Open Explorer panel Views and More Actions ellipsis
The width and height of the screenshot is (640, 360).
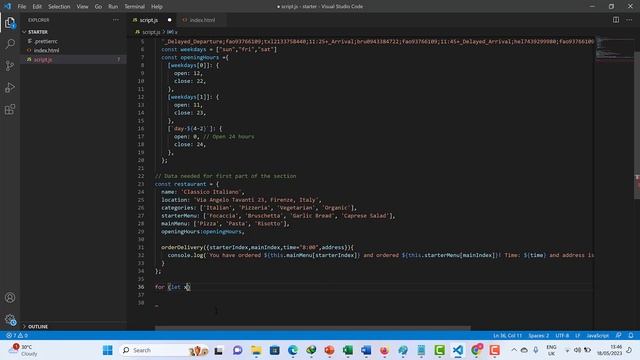click(116, 20)
